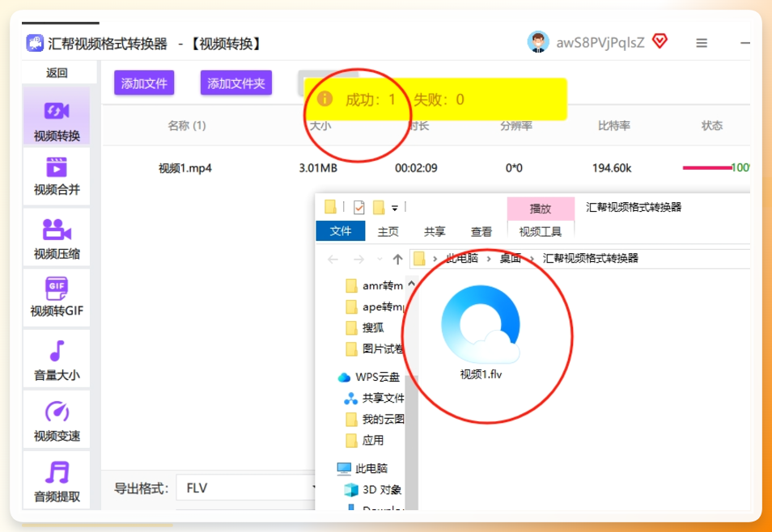The height and width of the screenshot is (532, 772).
Task: Open the 主页 ribbon tab
Action: pyautogui.click(x=388, y=232)
